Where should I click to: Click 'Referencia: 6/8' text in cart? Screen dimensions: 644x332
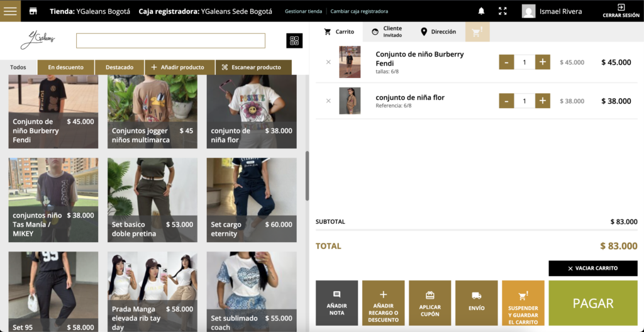[394, 106]
